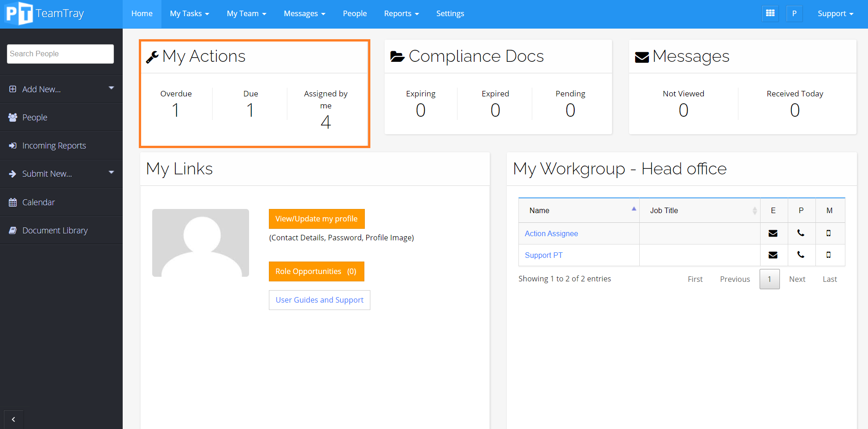Open the User Guides and Support link

pos(319,300)
